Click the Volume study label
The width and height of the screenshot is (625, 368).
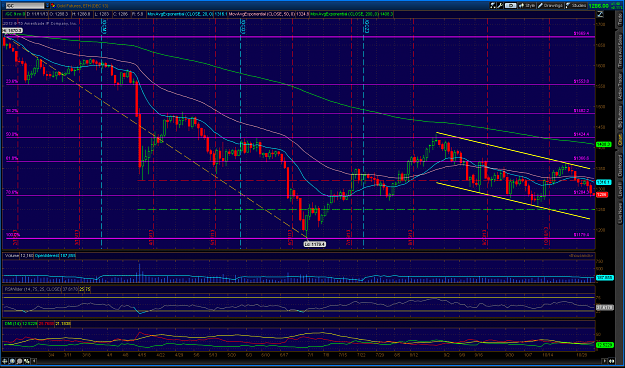point(12,256)
